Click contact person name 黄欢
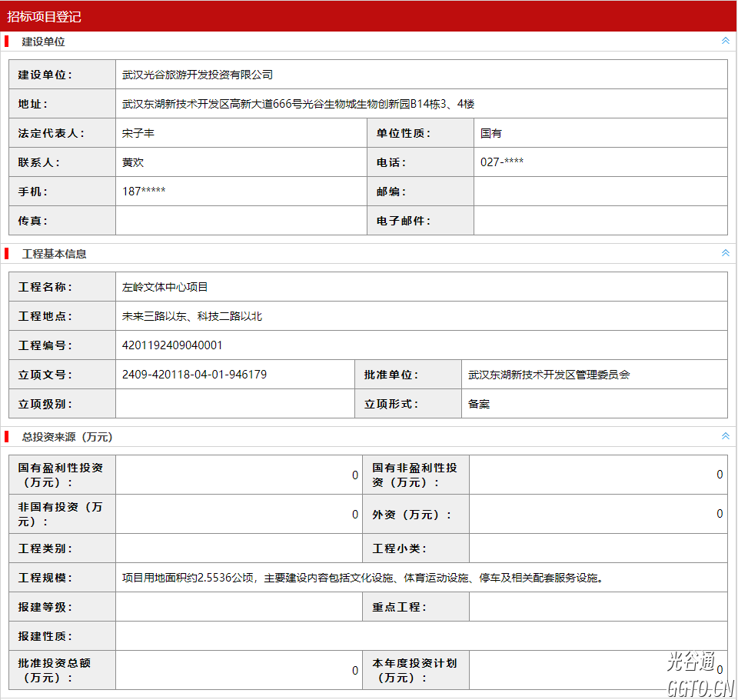Screen dimensions: 738x700 point(133,162)
